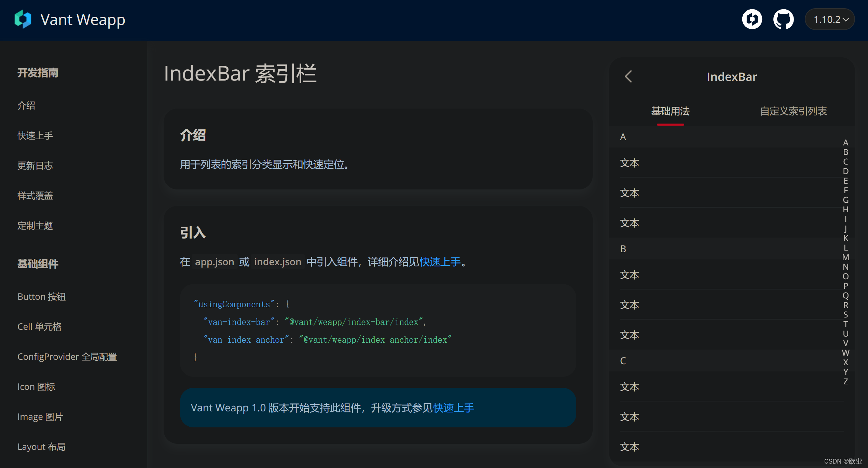Click anchor header A in the list
Viewport: 868px width, 468px height.
pos(732,137)
